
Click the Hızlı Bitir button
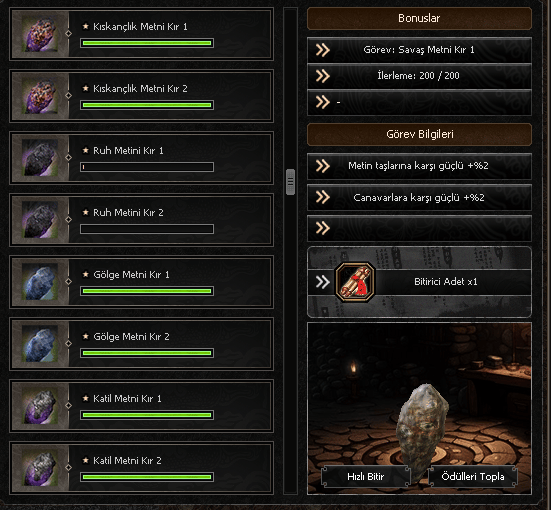(x=366, y=476)
